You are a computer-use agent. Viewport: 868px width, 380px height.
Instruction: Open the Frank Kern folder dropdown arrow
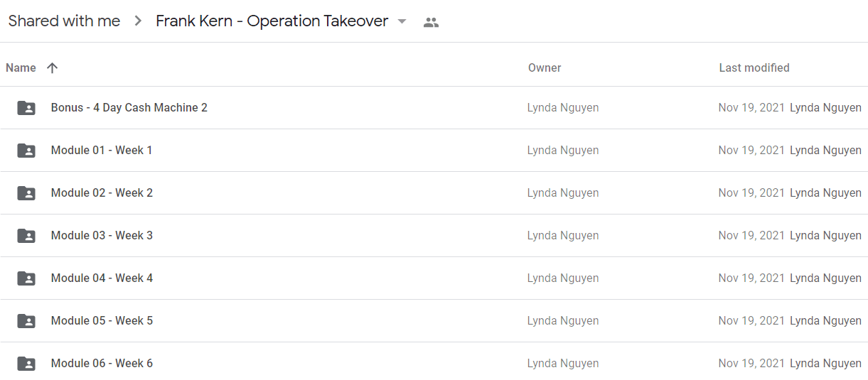click(x=402, y=21)
